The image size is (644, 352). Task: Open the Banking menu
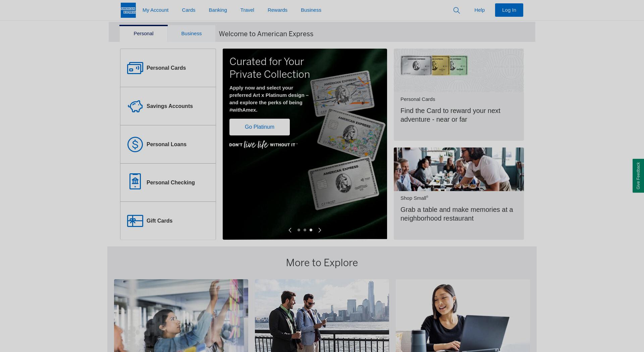pos(218,10)
